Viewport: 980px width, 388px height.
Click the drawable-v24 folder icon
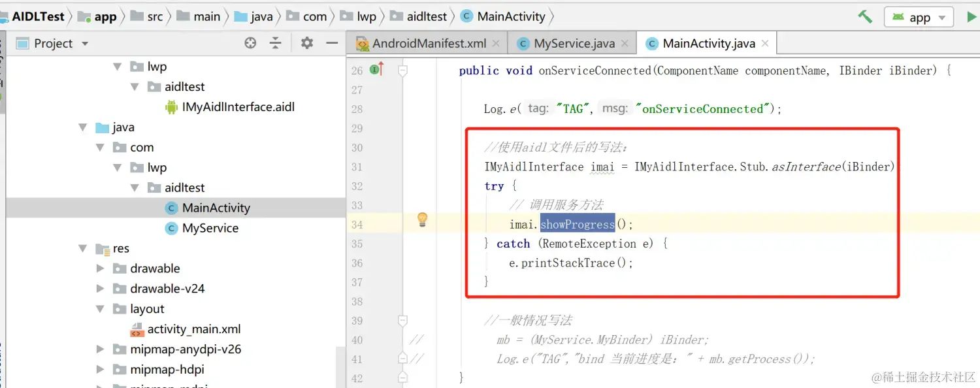tap(120, 289)
